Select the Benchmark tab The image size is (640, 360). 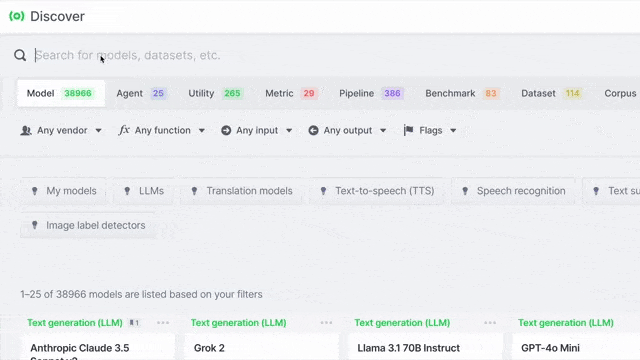pos(462,93)
